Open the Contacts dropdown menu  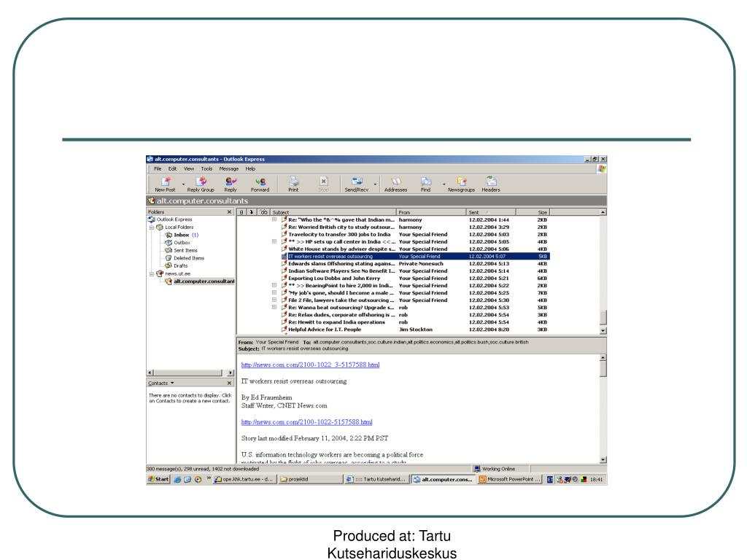[161, 383]
